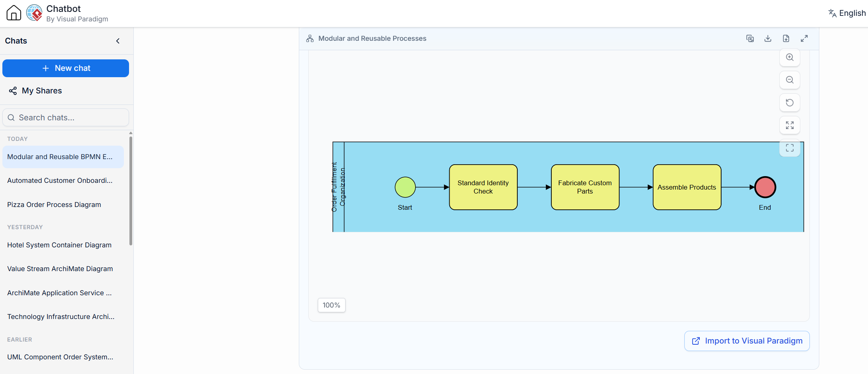
Task: Toggle the fullscreen frame icon
Action: [790, 148]
